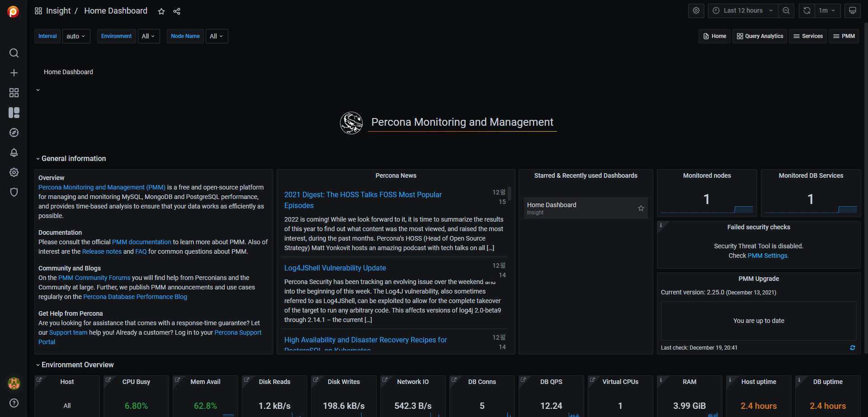The width and height of the screenshot is (868, 417).
Task: Click the Disk Writes 198.6 kB/s value
Action: pyautogui.click(x=344, y=406)
